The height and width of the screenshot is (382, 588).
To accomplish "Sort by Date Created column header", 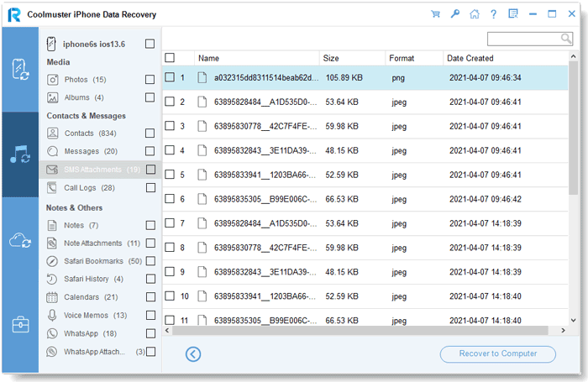I will tap(506, 58).
